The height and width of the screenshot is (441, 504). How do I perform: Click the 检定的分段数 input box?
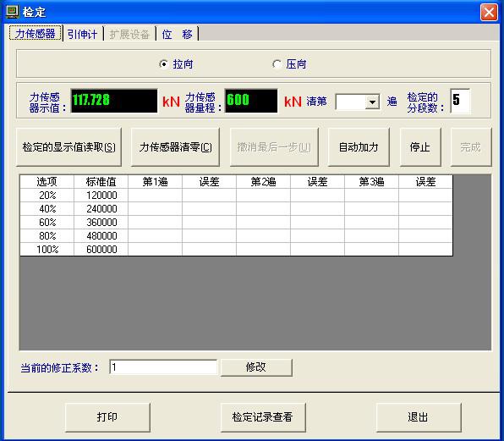(460, 101)
